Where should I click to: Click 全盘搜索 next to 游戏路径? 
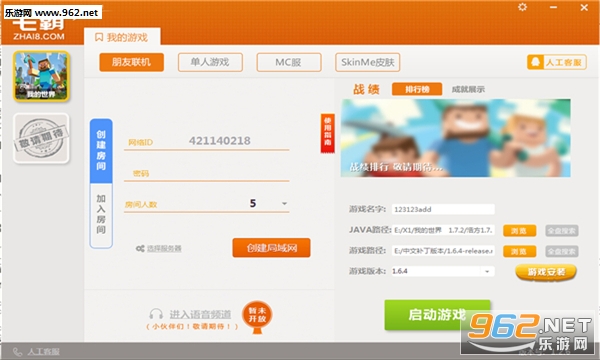pyautogui.click(x=562, y=251)
